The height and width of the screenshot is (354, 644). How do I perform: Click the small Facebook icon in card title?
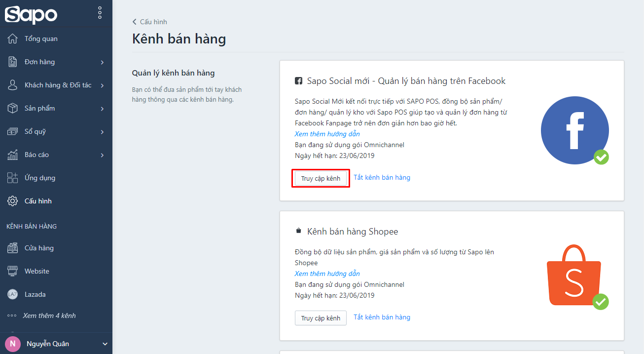click(298, 81)
